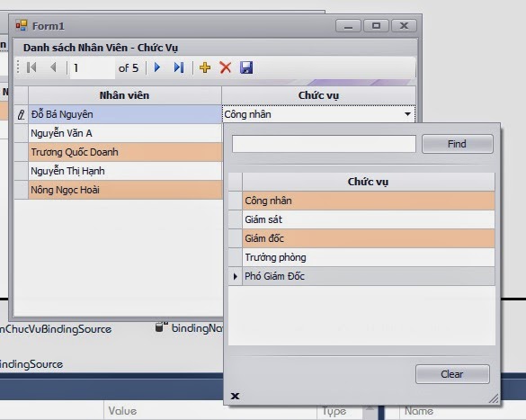
Task: Click row header of Trương Quốc Doanh
Action: pyautogui.click(x=22, y=152)
